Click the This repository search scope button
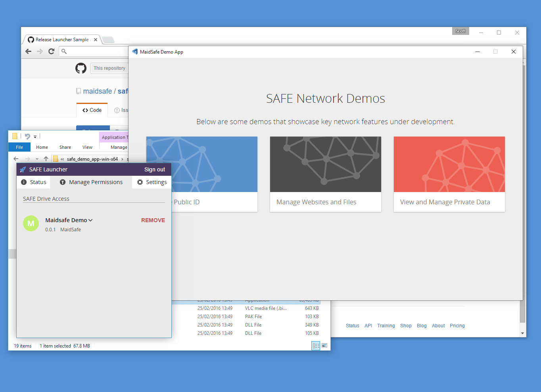This screenshot has width=541, height=392. pyautogui.click(x=109, y=68)
